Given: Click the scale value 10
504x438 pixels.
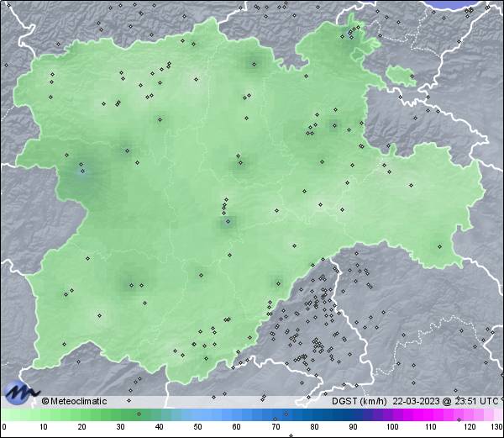Looking at the screenshot, I should click(44, 427).
